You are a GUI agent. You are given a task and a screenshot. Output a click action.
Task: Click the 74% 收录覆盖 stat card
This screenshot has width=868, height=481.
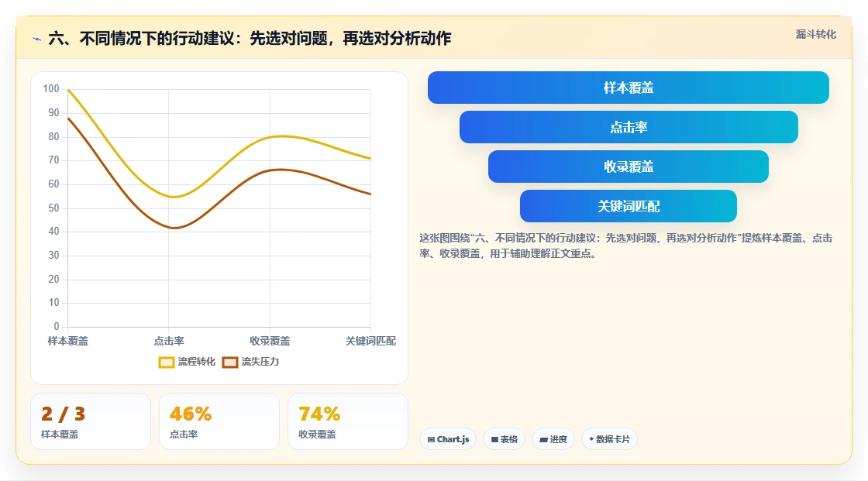pyautogui.click(x=348, y=421)
